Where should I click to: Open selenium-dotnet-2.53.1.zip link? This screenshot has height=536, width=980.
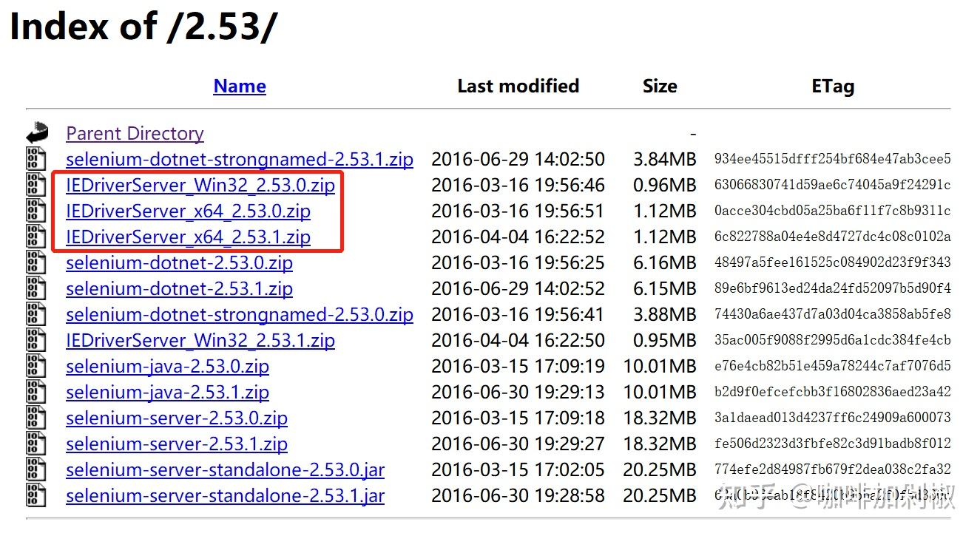179,288
